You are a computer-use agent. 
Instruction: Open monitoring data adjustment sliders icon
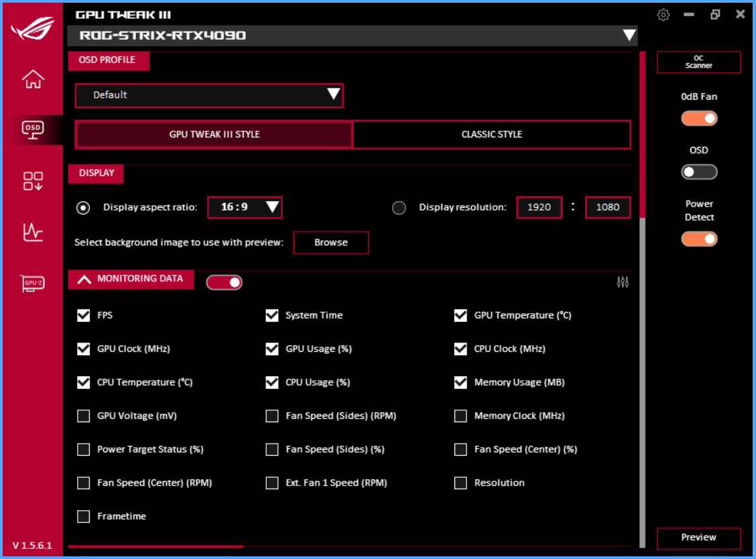(x=623, y=282)
